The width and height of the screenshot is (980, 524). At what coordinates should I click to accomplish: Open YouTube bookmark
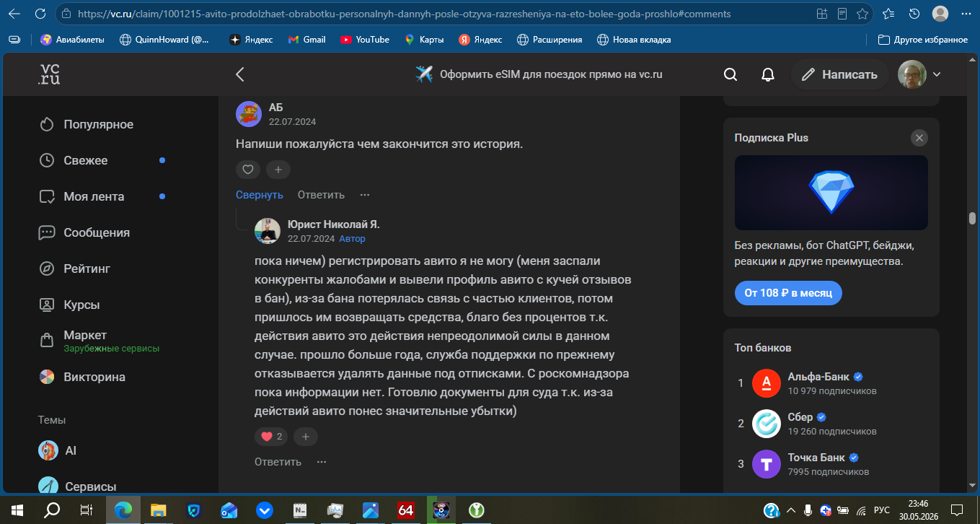click(365, 40)
